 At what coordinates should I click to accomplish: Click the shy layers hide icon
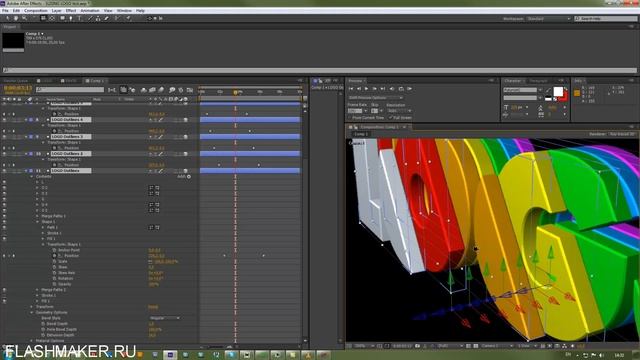coord(143,90)
